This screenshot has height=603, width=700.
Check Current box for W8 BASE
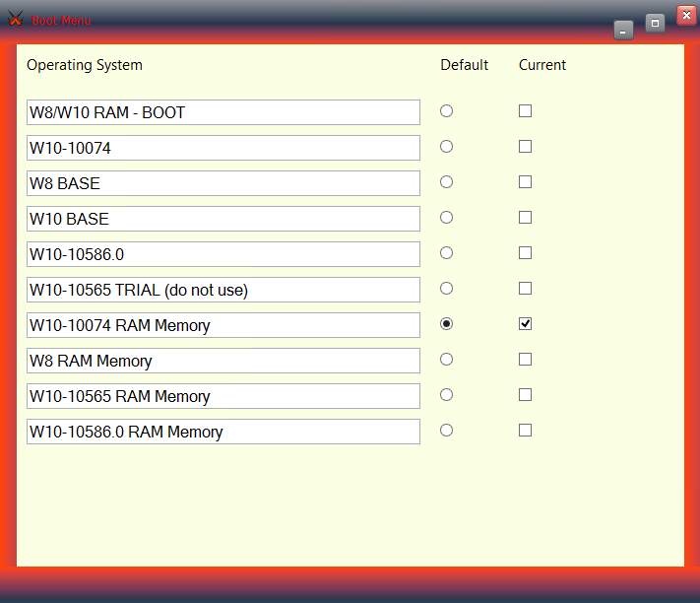(525, 182)
